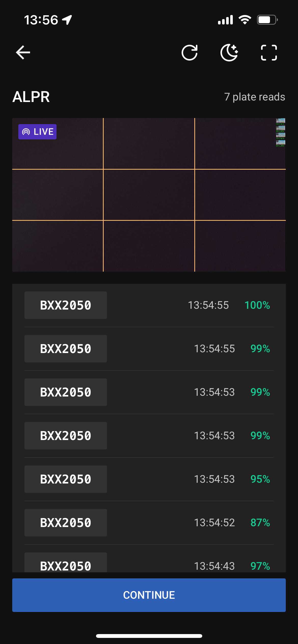The image size is (298, 644).
Task: Tap the ALPR screen title
Action: tap(31, 97)
